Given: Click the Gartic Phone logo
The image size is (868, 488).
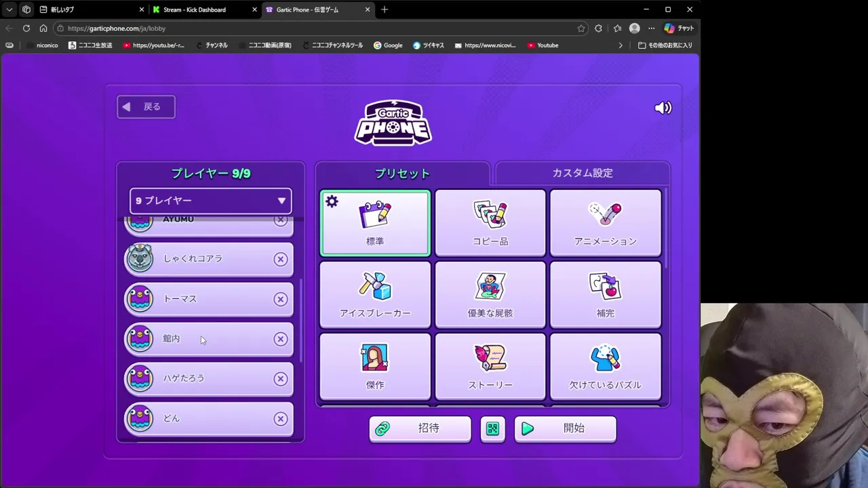Looking at the screenshot, I should tap(393, 122).
